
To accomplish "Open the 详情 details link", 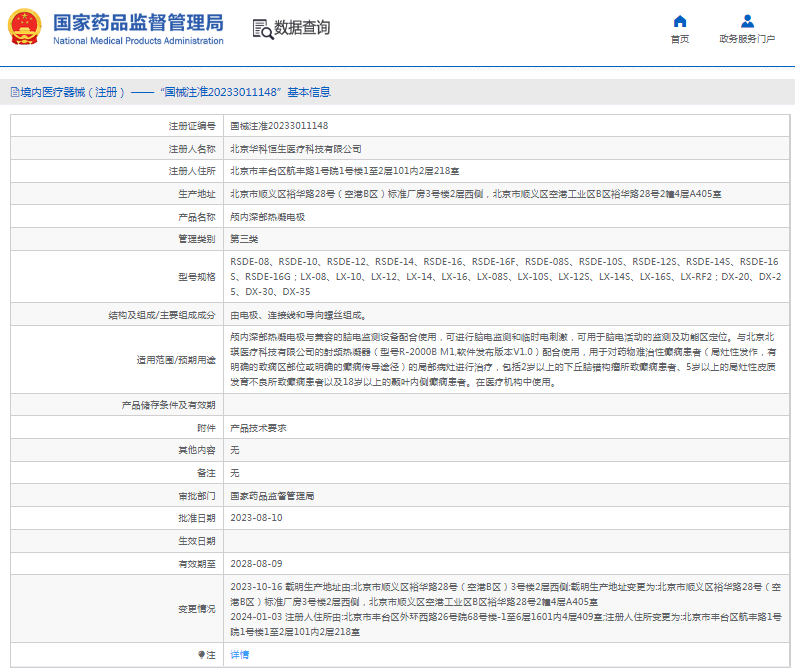I will coord(239,655).
